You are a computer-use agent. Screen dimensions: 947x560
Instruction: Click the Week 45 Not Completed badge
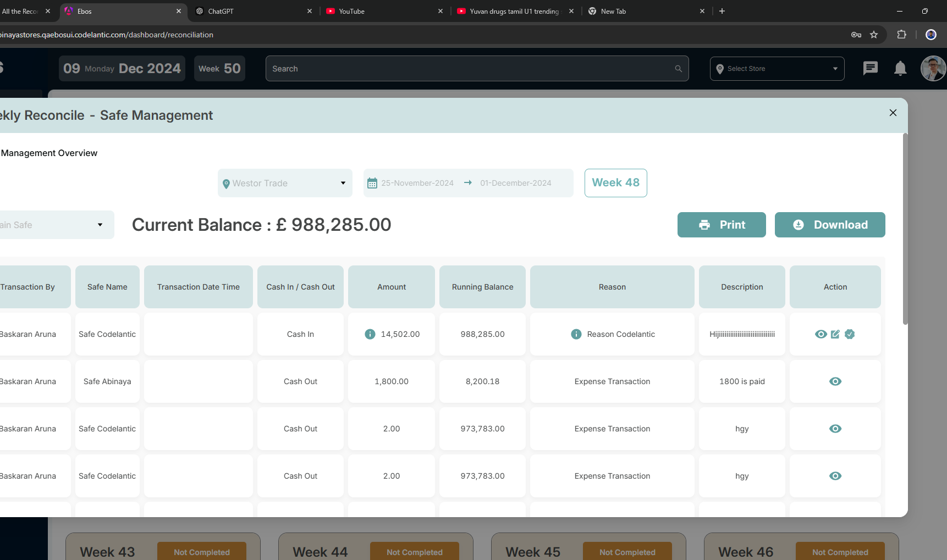tap(627, 552)
